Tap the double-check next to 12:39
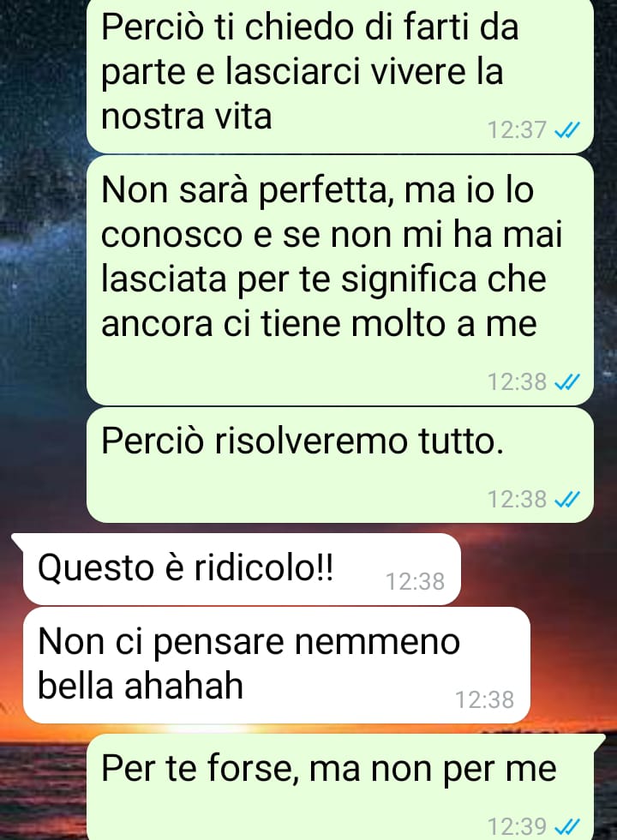 (x=566, y=826)
